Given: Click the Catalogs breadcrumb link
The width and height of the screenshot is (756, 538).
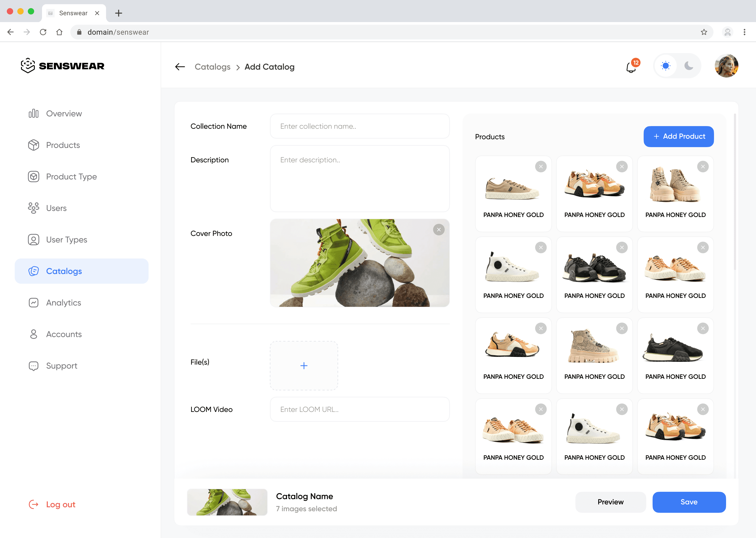Looking at the screenshot, I should (x=213, y=67).
